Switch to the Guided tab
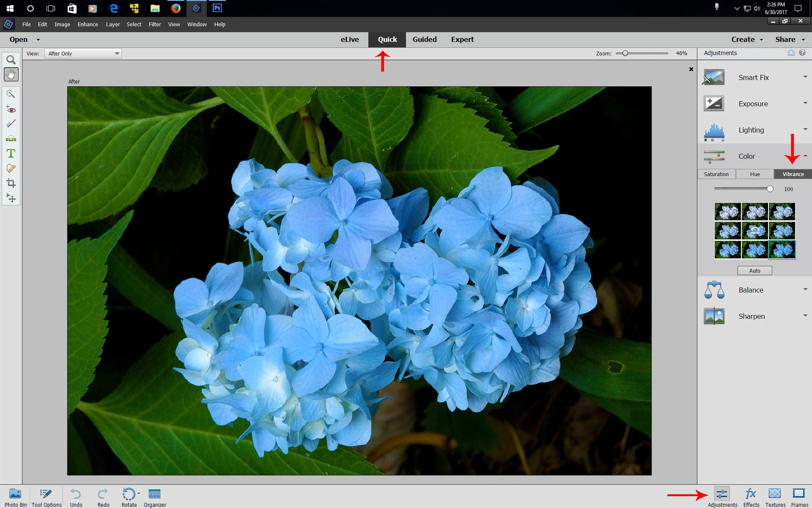812x508 pixels. click(x=424, y=39)
